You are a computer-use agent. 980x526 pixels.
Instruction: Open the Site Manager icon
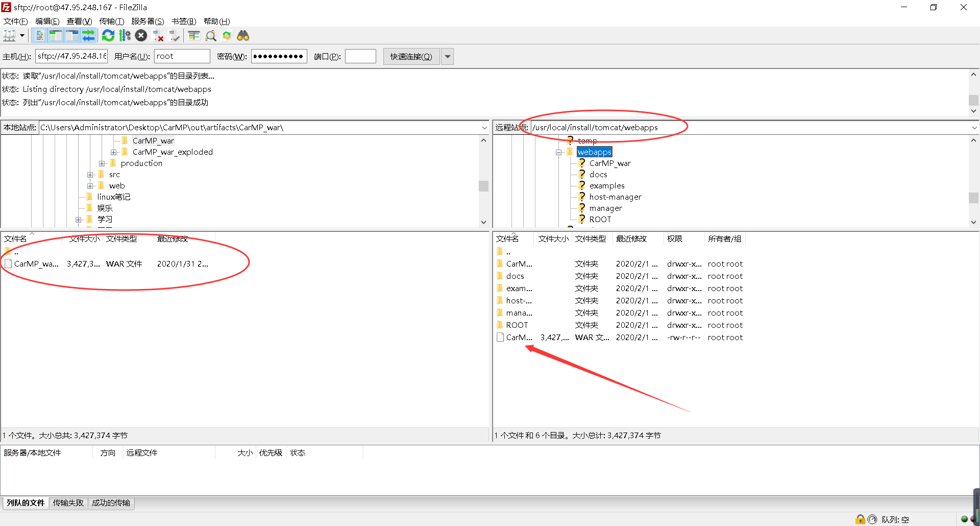[10, 36]
